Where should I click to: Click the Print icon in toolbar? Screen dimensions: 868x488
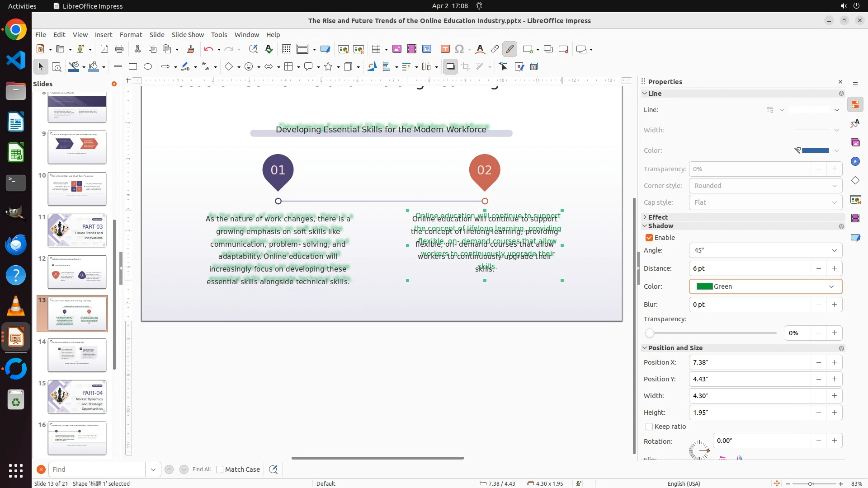[119, 49]
